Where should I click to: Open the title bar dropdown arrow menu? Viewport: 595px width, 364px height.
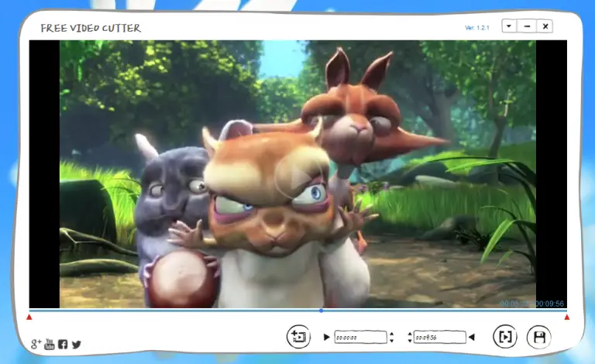tap(509, 26)
